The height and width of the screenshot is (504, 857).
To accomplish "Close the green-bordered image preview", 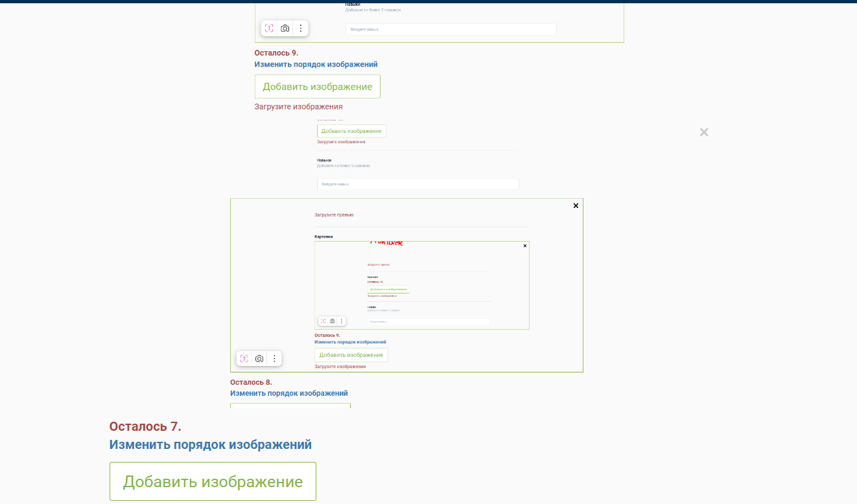I will 576,205.
